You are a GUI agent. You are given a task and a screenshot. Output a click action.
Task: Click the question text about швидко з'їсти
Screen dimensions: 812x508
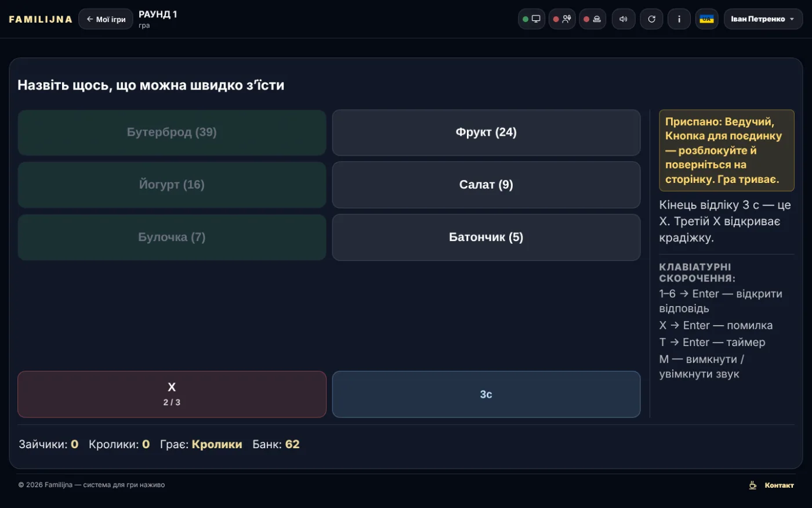(151, 85)
